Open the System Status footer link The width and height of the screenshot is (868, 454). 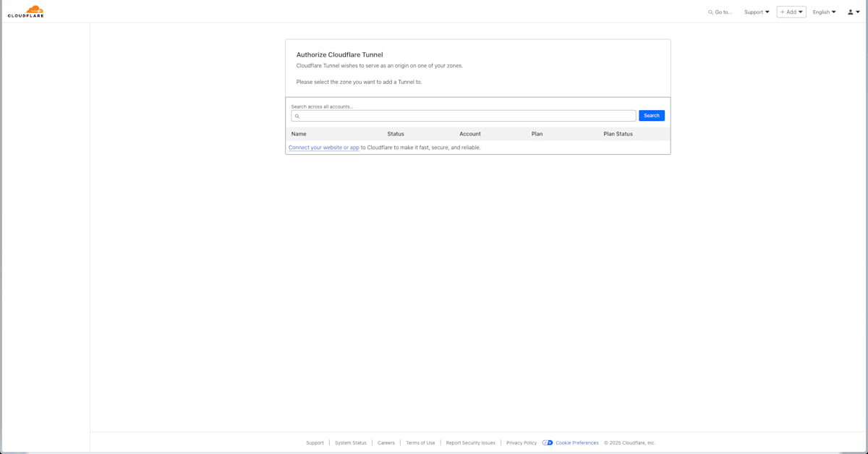(x=351, y=443)
